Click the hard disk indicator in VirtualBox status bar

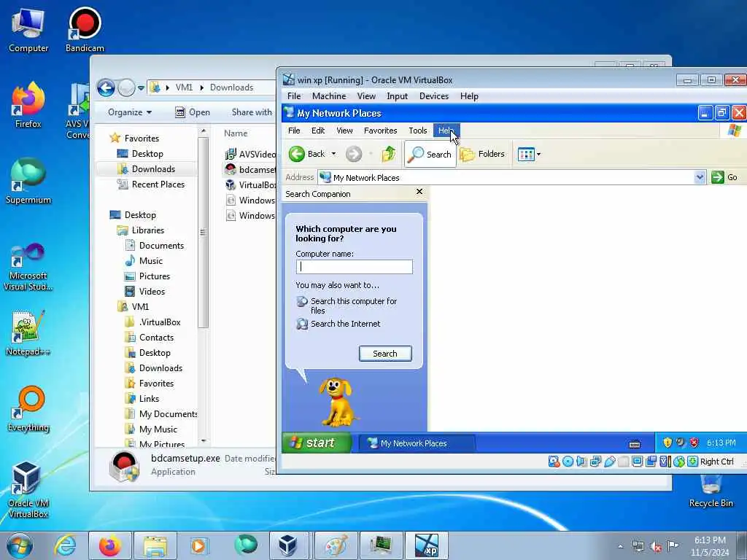tap(554, 461)
